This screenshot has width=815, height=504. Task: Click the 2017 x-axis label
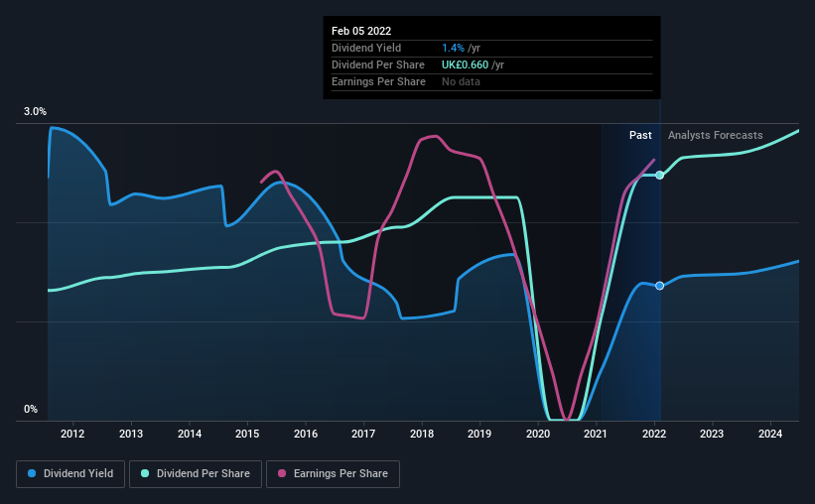pyautogui.click(x=363, y=434)
